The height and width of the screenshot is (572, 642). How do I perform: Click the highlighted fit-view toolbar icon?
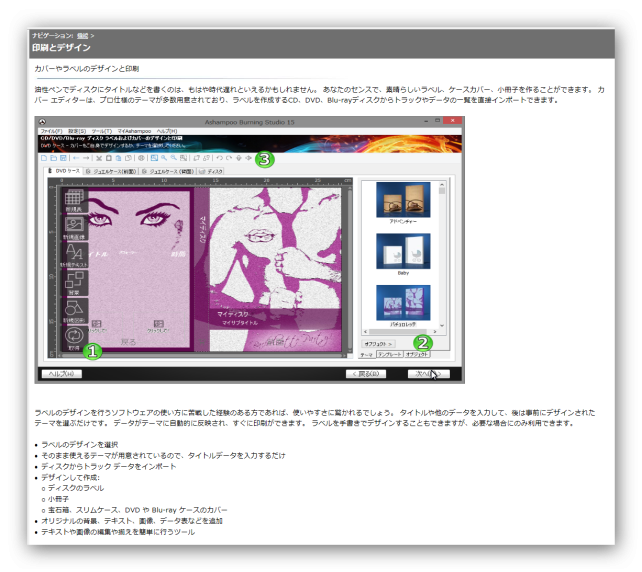click(x=154, y=158)
